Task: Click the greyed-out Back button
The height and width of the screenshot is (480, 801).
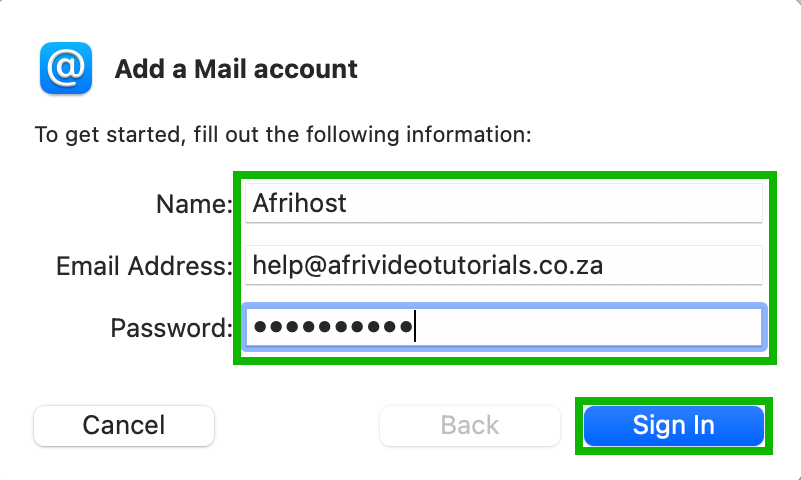Action: [469, 425]
